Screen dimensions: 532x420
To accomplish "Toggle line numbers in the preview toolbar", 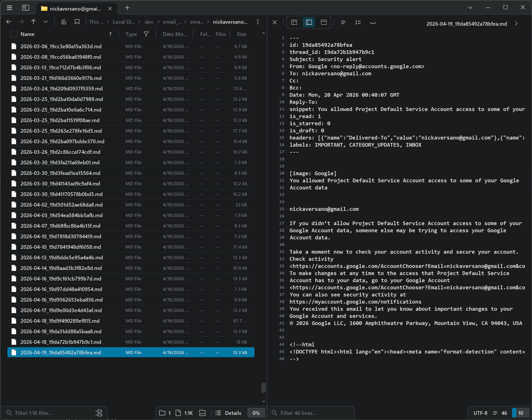I will click(x=358, y=22).
